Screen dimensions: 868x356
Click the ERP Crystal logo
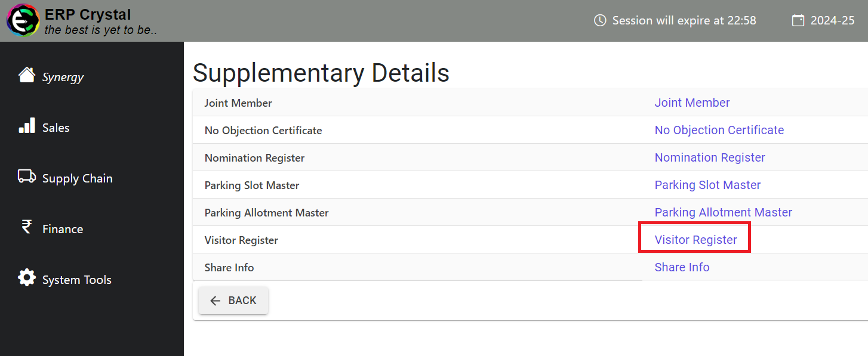[x=22, y=20]
